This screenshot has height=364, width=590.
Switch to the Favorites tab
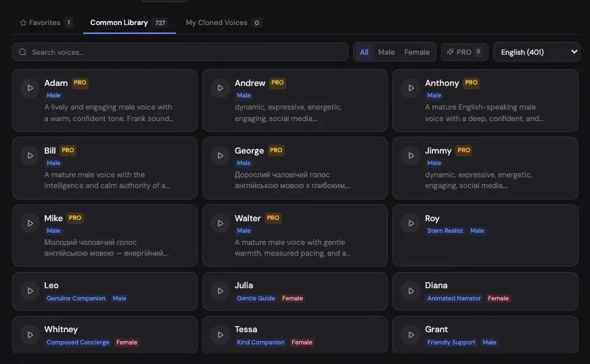(x=45, y=22)
